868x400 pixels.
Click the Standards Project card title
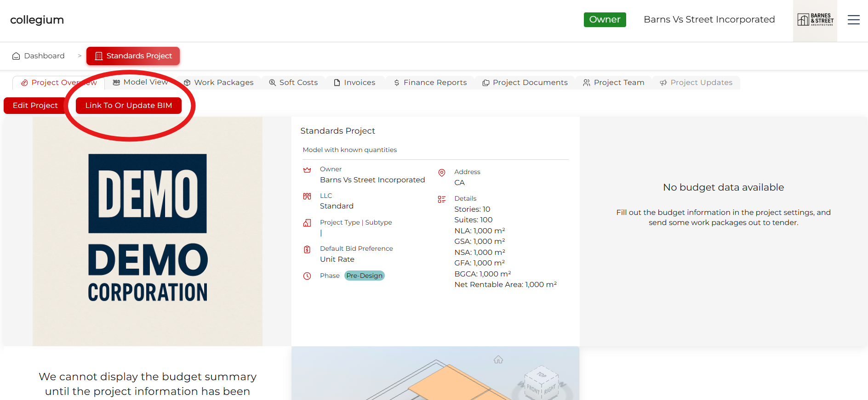(338, 131)
